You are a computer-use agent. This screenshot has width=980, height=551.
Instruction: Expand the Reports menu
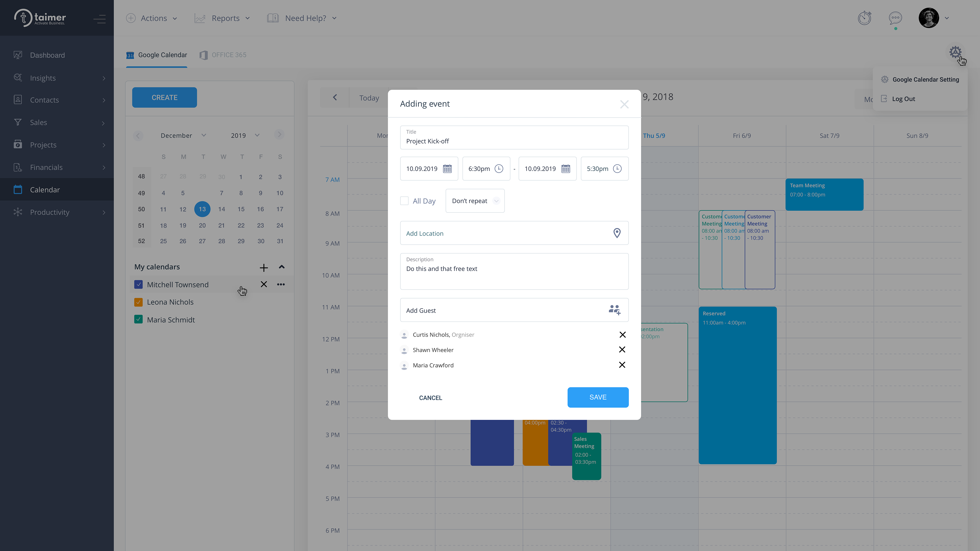pyautogui.click(x=222, y=18)
